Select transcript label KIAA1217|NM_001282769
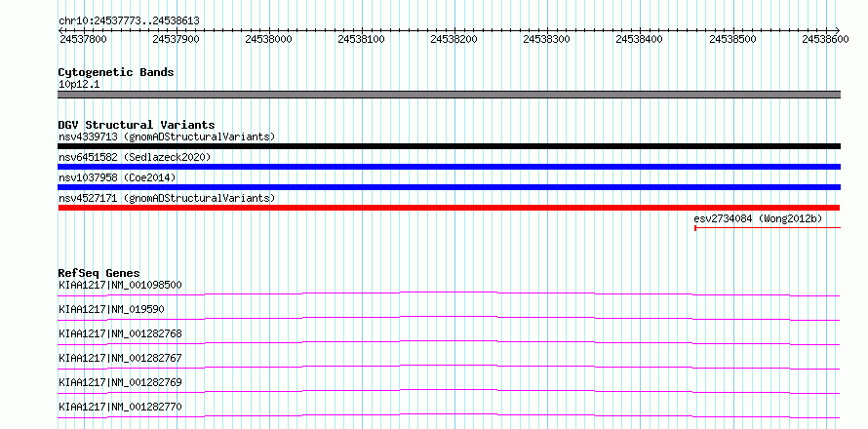Image resolution: width=868 pixels, height=429 pixels. coord(120,382)
